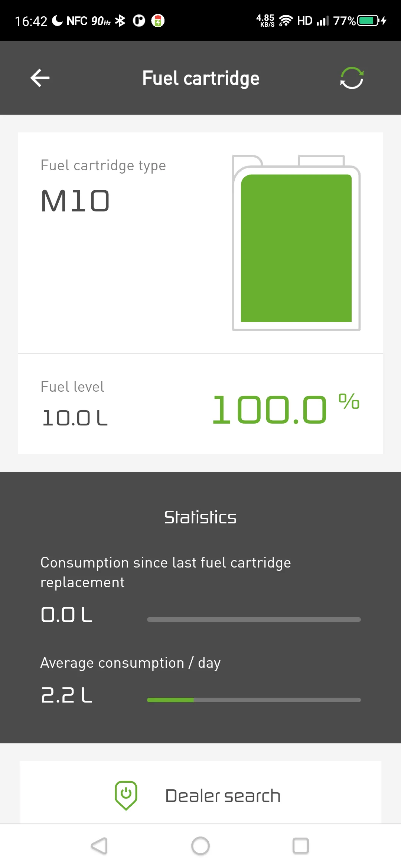Image resolution: width=401 pixels, height=868 pixels.
Task: Tap the 16:42 clock in status bar
Action: click(31, 21)
